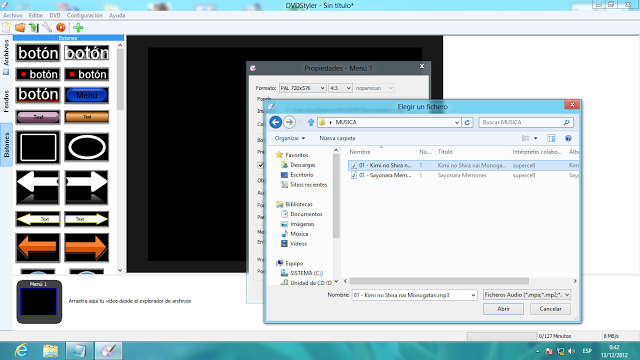Open File Explorer from the taskbar

(x=50, y=351)
